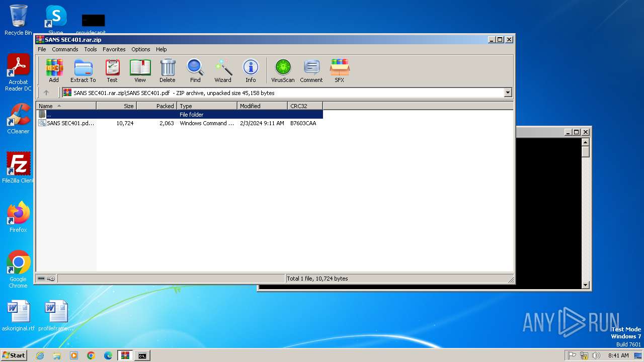Select the profileframe document on desktop
The image size is (644, 362).
tap(56, 316)
